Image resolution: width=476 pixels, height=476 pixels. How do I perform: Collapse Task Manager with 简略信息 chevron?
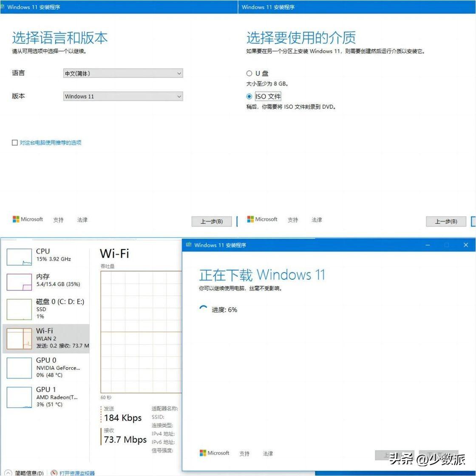8,473
